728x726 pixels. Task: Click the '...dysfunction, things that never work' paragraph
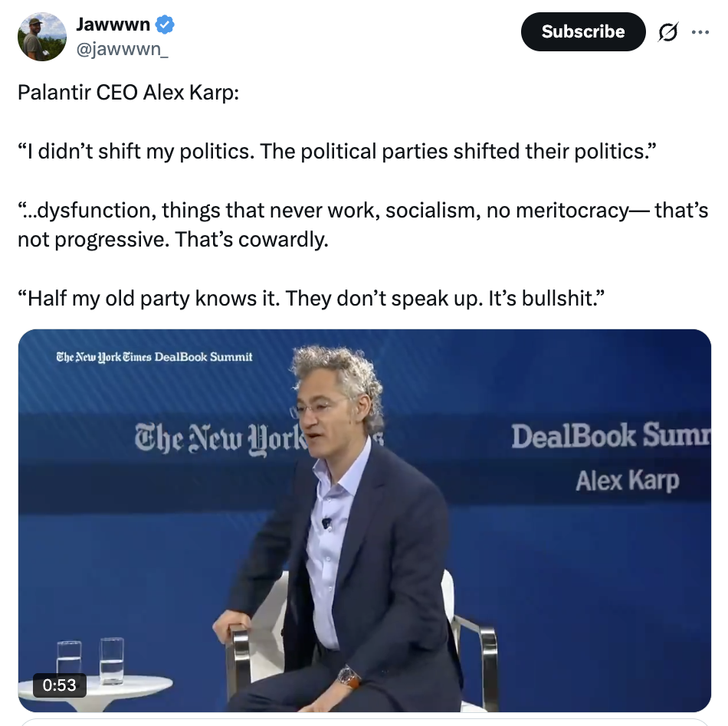click(363, 225)
